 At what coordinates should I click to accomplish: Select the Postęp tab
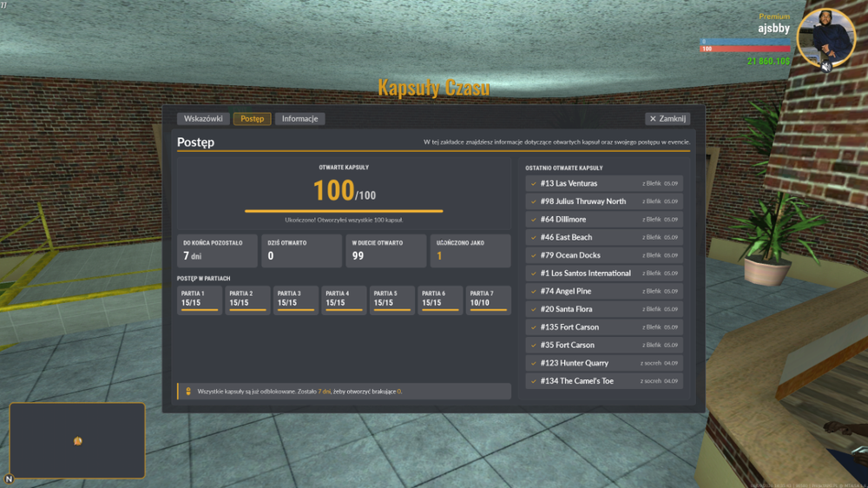(x=252, y=119)
